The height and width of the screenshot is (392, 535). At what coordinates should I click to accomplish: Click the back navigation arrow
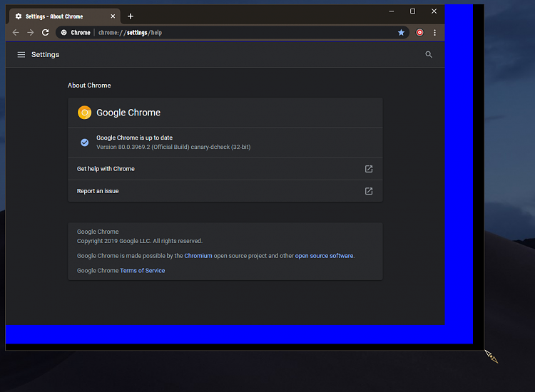[16, 32]
